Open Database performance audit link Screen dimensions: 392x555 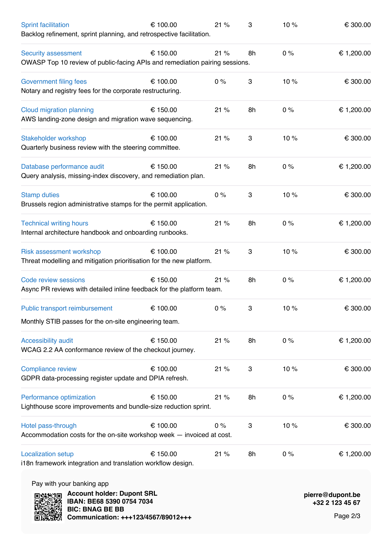click(63, 166)
